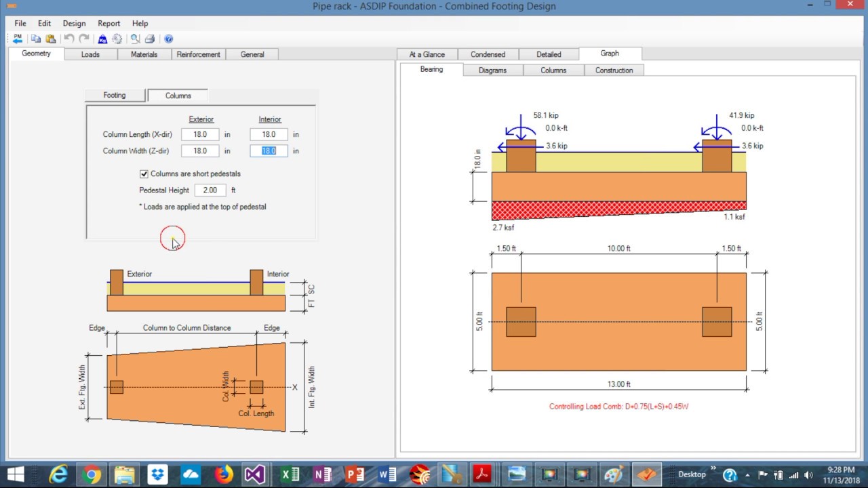Click the 58.1 kip load label
Screen dimensions: 868x488
point(546,116)
